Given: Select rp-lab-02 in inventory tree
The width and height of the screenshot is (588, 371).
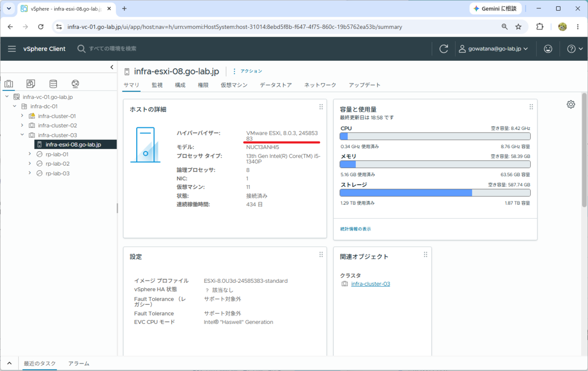Looking at the screenshot, I should tap(57, 164).
